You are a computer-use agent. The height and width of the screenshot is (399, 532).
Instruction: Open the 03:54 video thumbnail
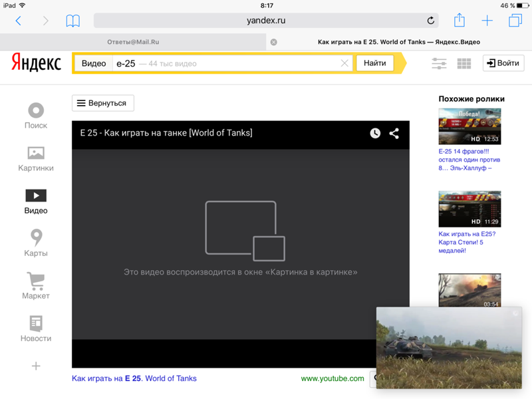point(469,291)
